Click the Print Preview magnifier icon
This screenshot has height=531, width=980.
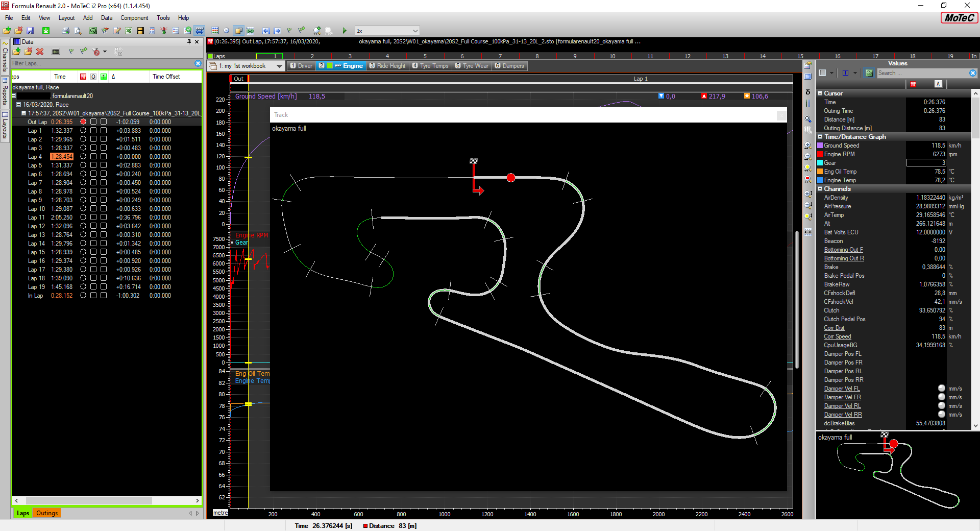[x=78, y=31]
